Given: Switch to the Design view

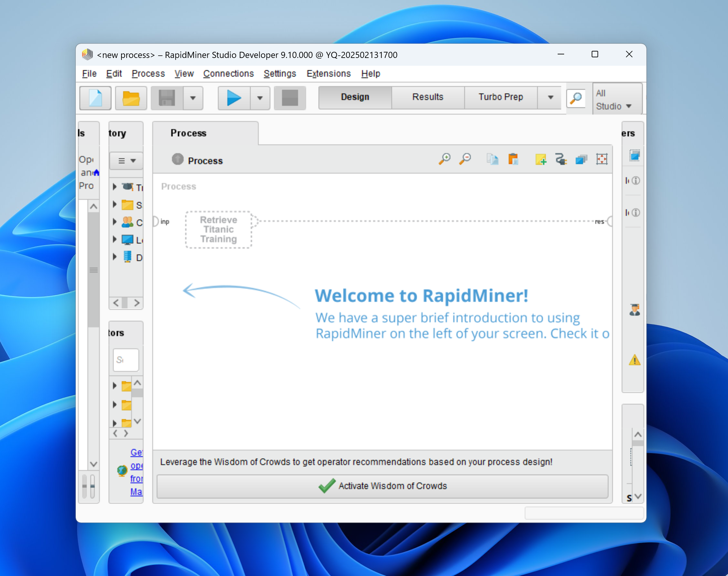Looking at the screenshot, I should 355,97.
